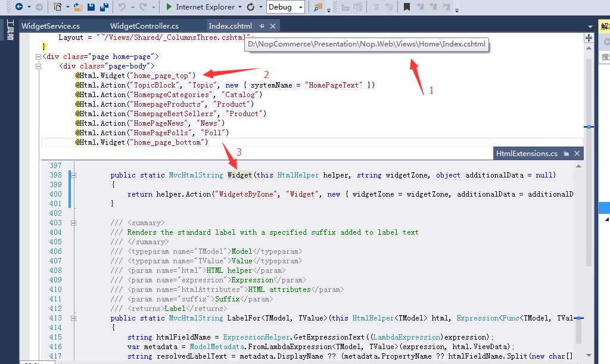Collapse the div class page home-page block
This screenshot has width=610, height=364.
[x=38, y=57]
